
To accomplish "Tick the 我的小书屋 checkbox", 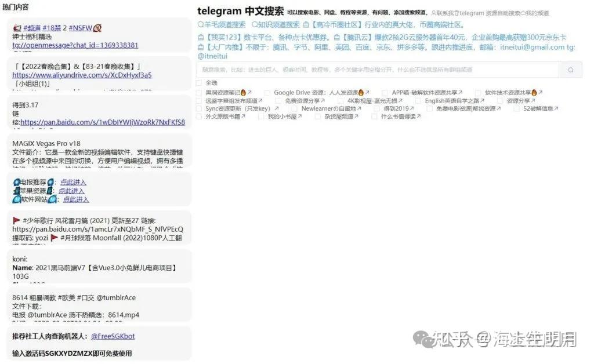I will coord(261,117).
